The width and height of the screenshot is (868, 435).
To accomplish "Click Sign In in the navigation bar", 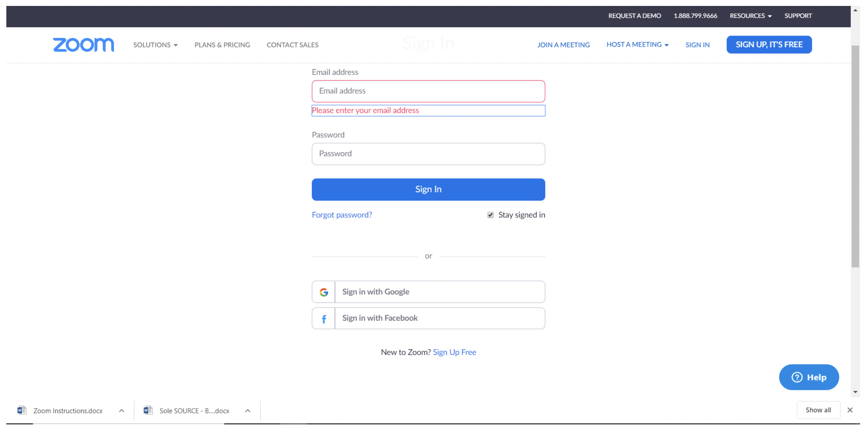I will tap(697, 45).
